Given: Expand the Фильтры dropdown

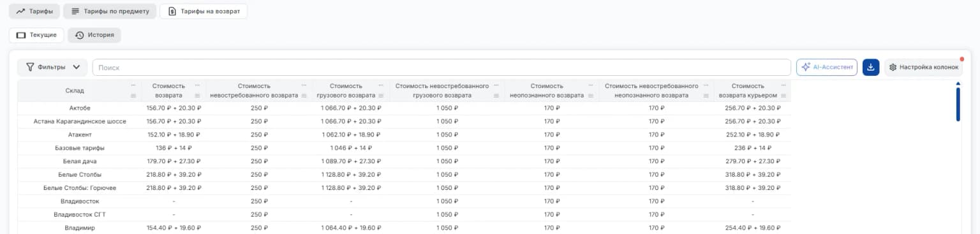Looking at the screenshot, I should point(53,67).
